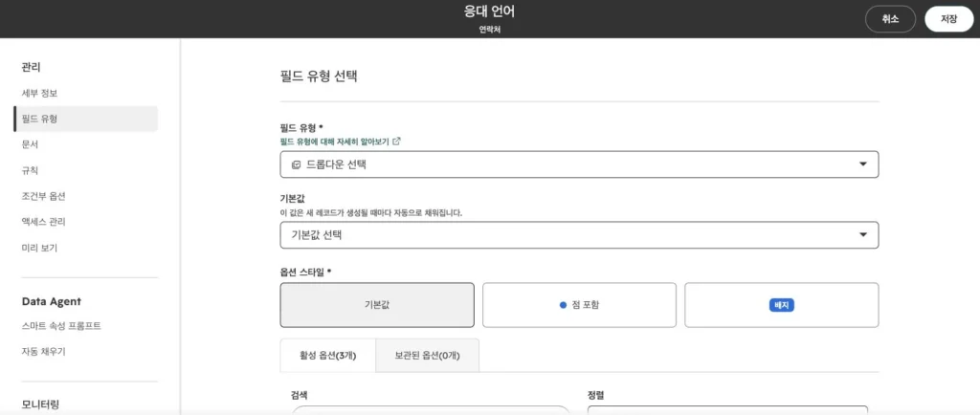This screenshot has width=980, height=415.
Task: Click the 응대 언어 page title
Action: (490, 11)
